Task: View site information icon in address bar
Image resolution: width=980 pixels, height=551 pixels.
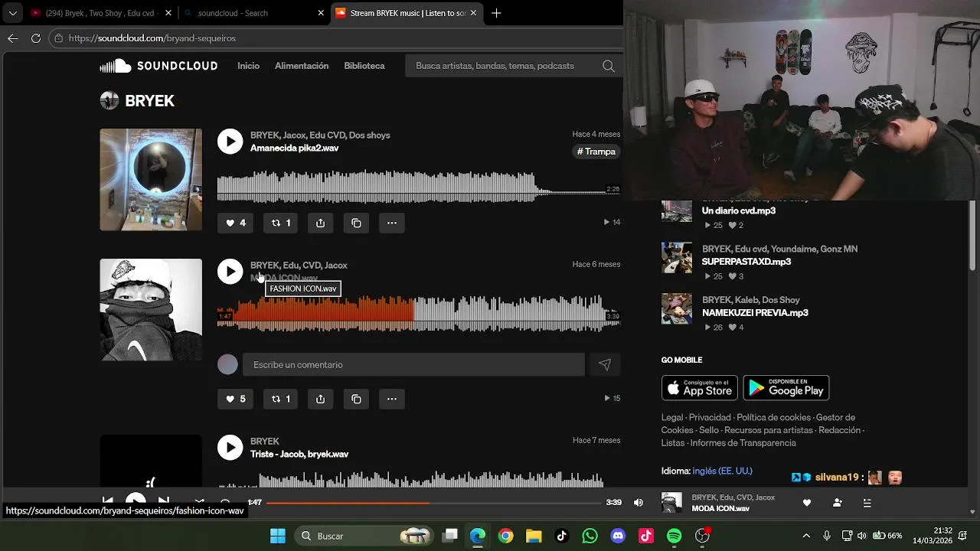Action: pos(59,38)
